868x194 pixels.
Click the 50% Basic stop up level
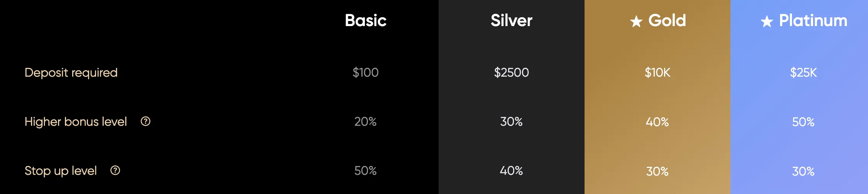pyautogui.click(x=366, y=171)
